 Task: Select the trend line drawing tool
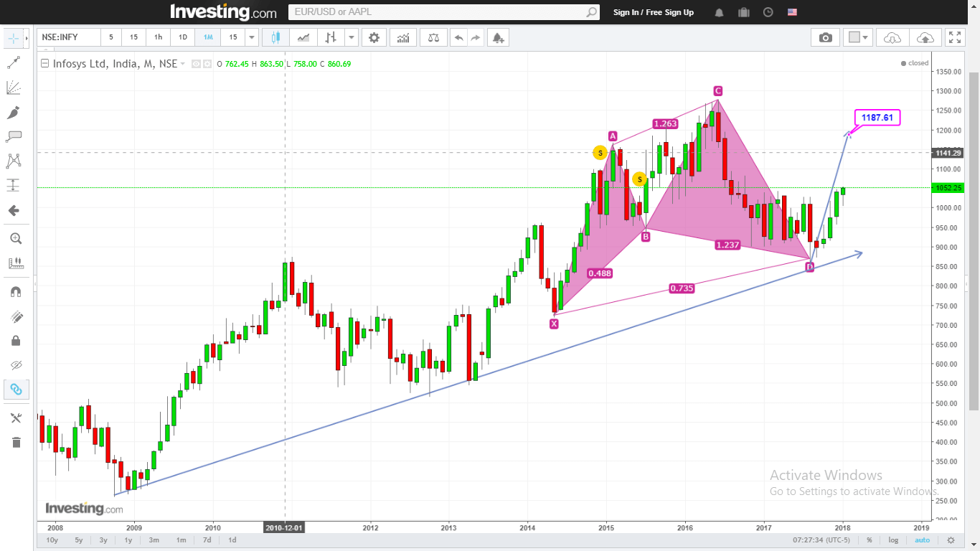click(14, 63)
